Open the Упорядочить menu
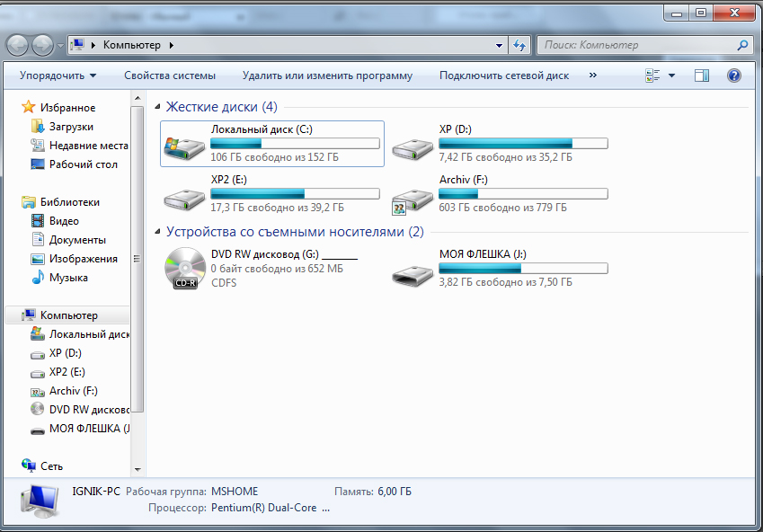Image resolution: width=763 pixels, height=532 pixels. (x=58, y=75)
